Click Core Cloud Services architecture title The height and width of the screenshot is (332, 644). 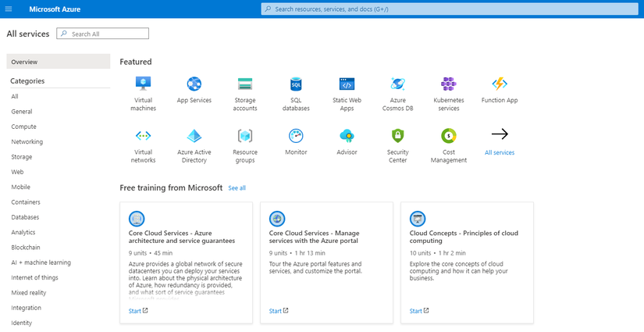pos(182,237)
